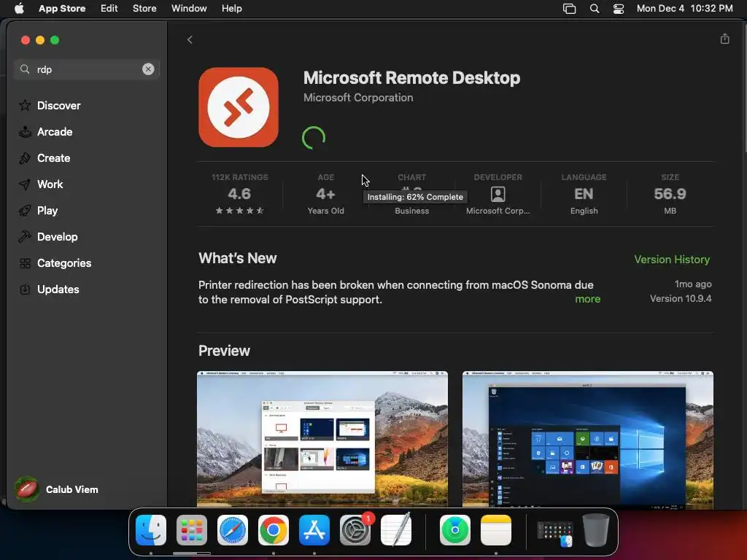The width and height of the screenshot is (747, 560).
Task: Click the Microsoft Remote Desktop app icon
Action: pos(239,107)
